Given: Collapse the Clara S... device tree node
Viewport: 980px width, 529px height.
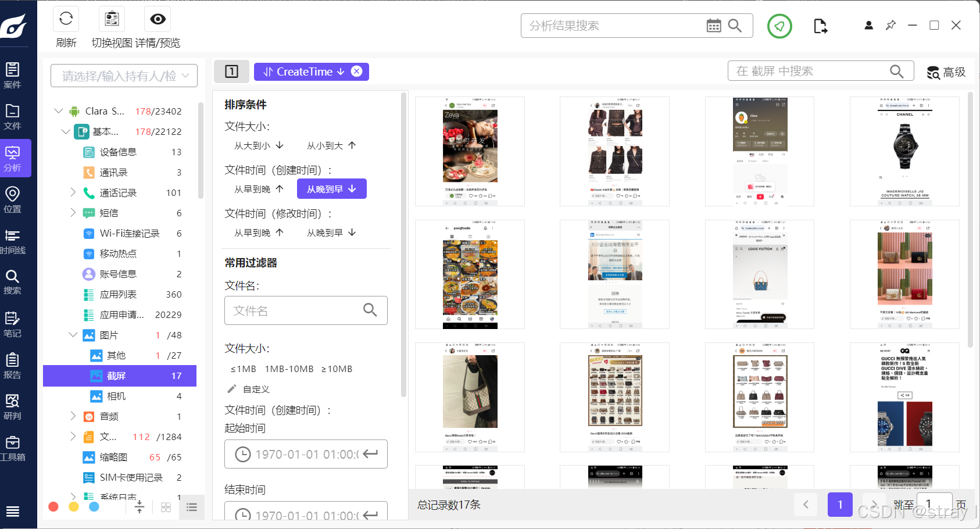Looking at the screenshot, I should pos(58,110).
